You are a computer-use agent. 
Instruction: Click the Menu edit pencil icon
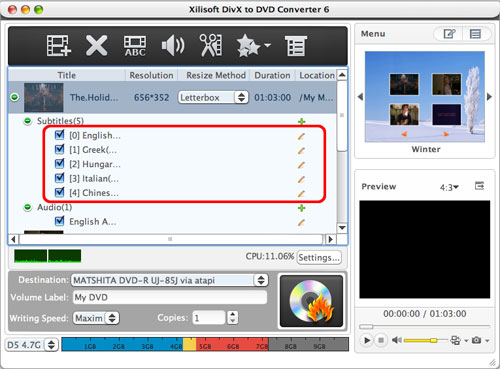(449, 34)
